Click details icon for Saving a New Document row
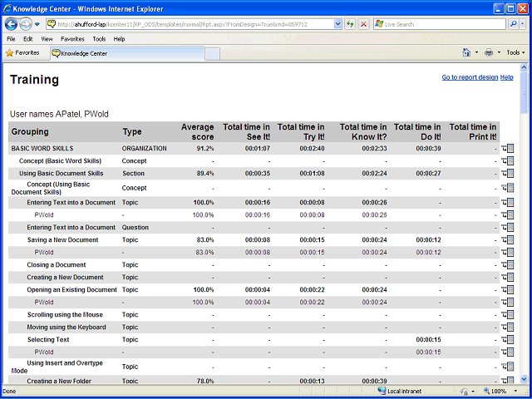Viewport: 532px width, 399px height. 508,240
